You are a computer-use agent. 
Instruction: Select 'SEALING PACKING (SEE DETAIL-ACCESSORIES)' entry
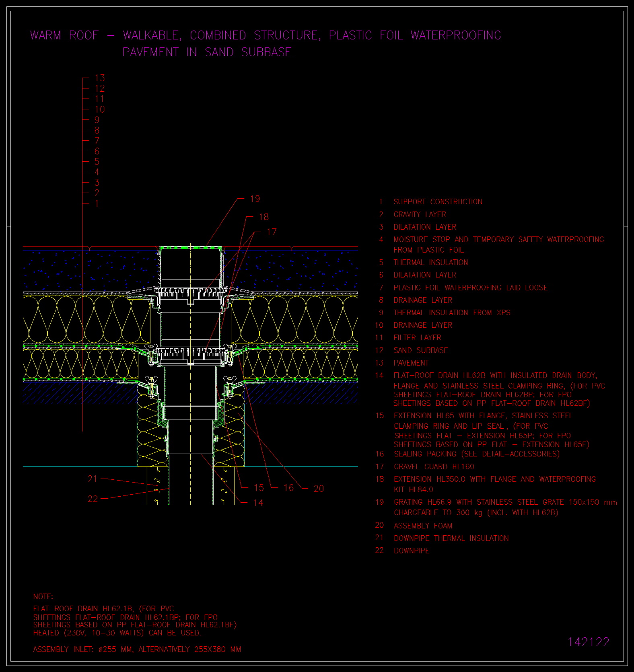coord(477,454)
